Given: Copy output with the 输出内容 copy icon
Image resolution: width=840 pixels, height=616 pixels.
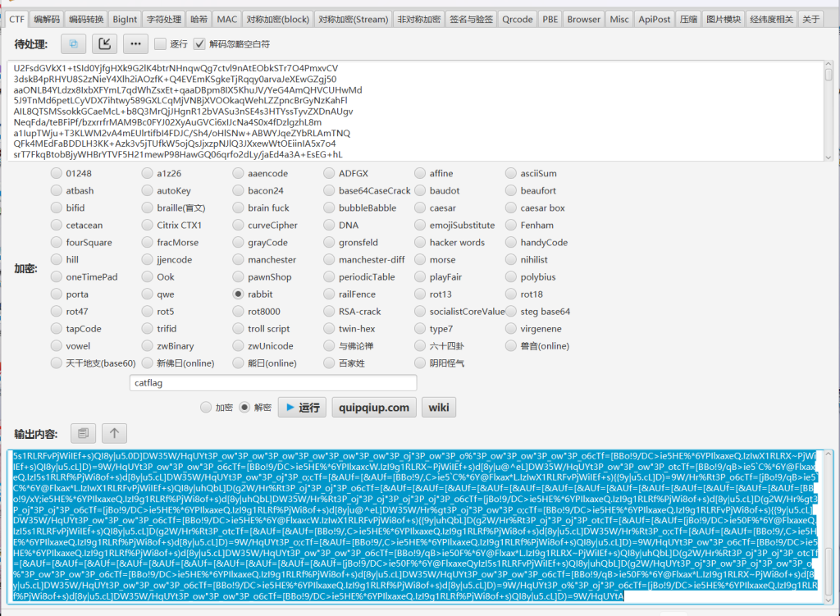Looking at the screenshot, I should tap(83, 433).
